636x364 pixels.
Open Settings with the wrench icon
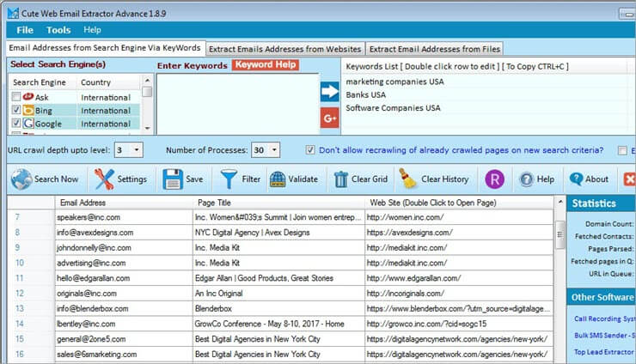point(104,179)
